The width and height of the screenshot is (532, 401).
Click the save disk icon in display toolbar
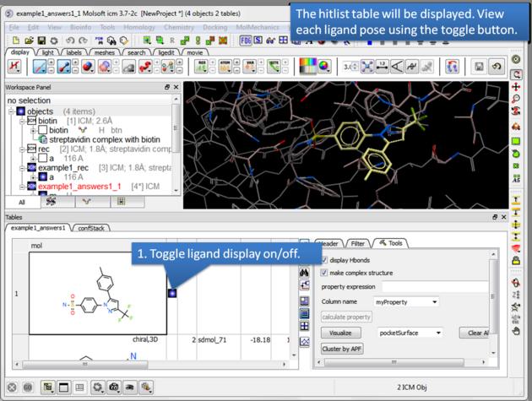coord(480,66)
